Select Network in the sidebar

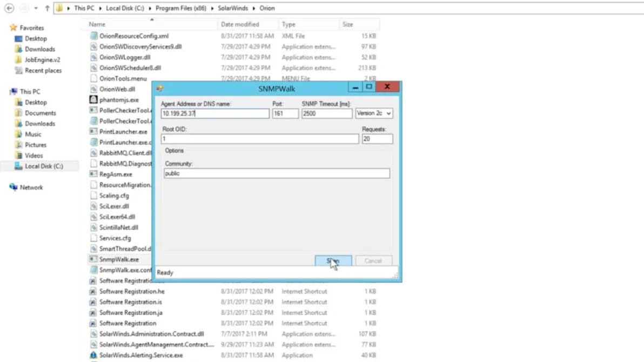(31, 187)
